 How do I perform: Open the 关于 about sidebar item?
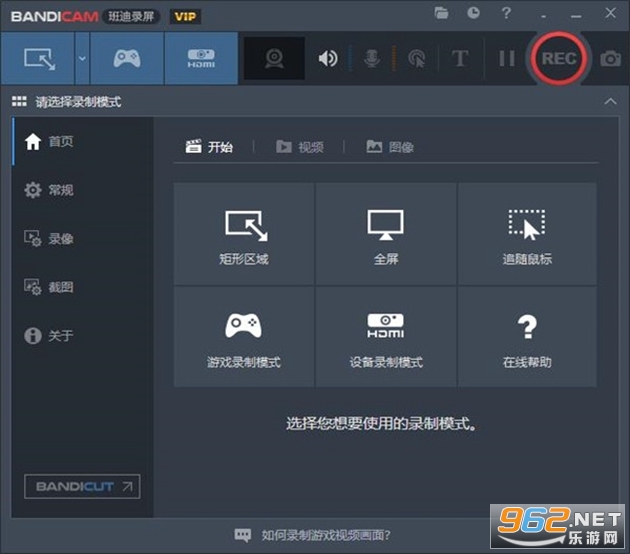(x=82, y=335)
